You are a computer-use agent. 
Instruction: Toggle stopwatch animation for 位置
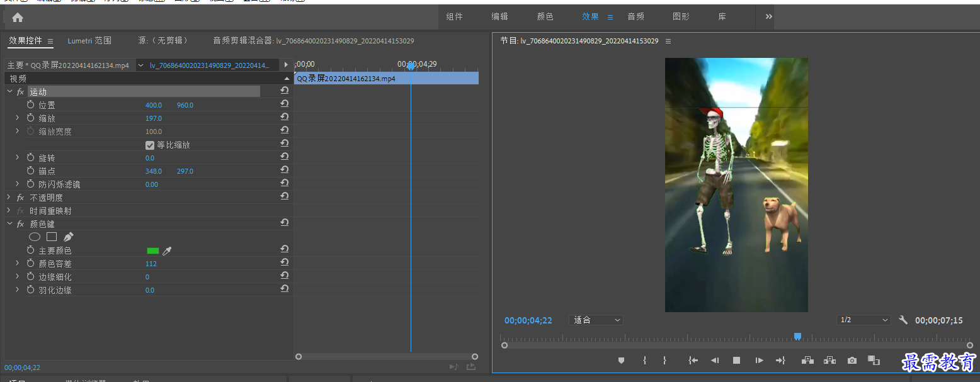pos(31,105)
